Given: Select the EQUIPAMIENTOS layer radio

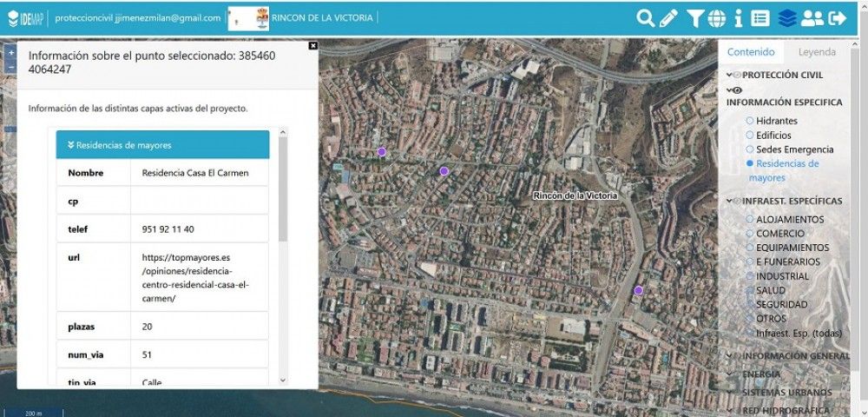Looking at the screenshot, I should [750, 248].
